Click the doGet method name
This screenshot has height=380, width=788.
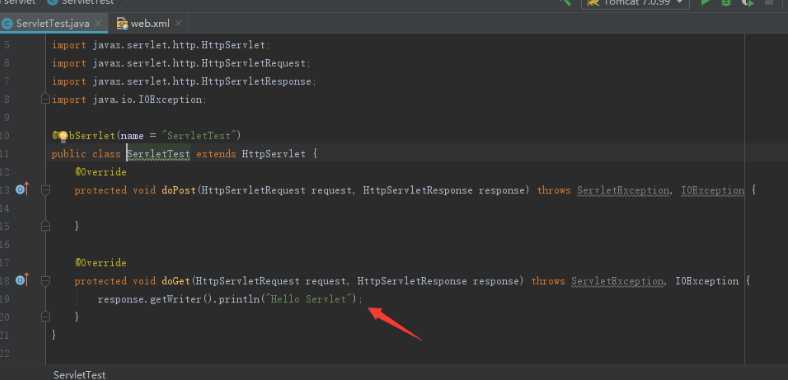176,281
